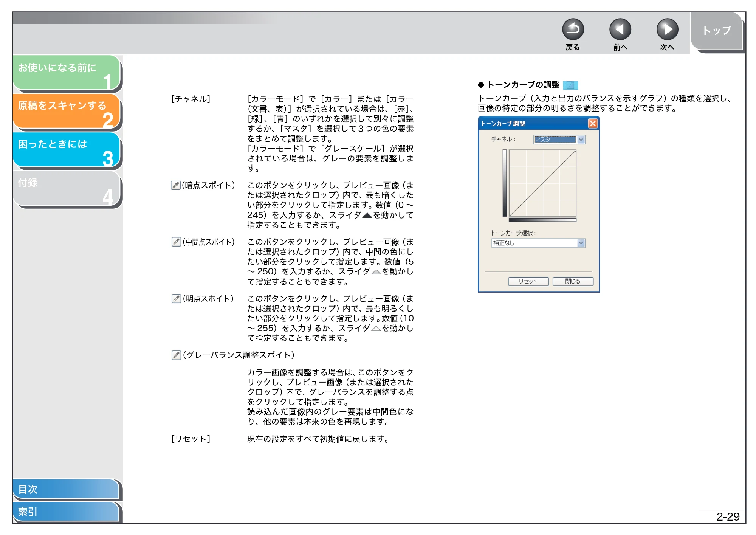Click the 暗点スポイト eyedropper icon

click(175, 185)
